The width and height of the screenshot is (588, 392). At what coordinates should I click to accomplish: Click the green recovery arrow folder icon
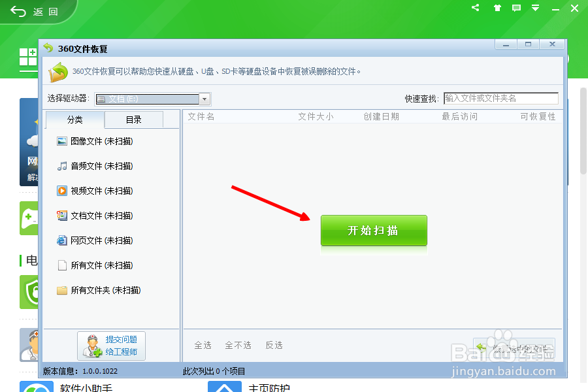pyautogui.click(x=57, y=72)
